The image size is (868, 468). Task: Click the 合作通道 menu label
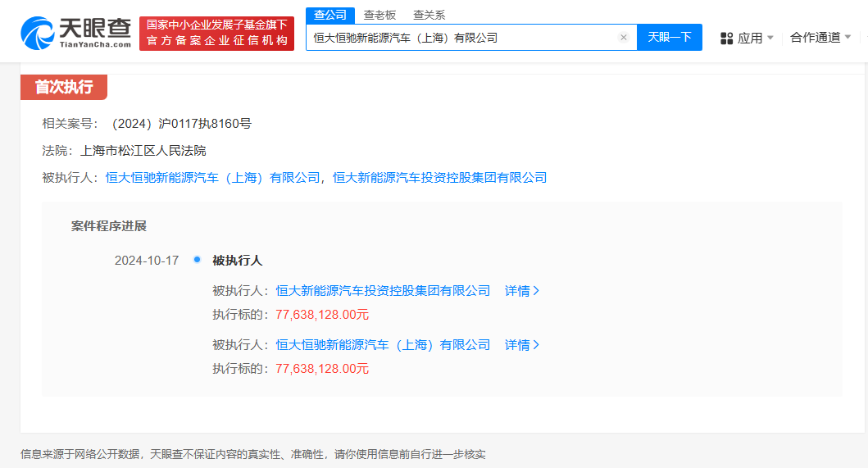point(815,37)
